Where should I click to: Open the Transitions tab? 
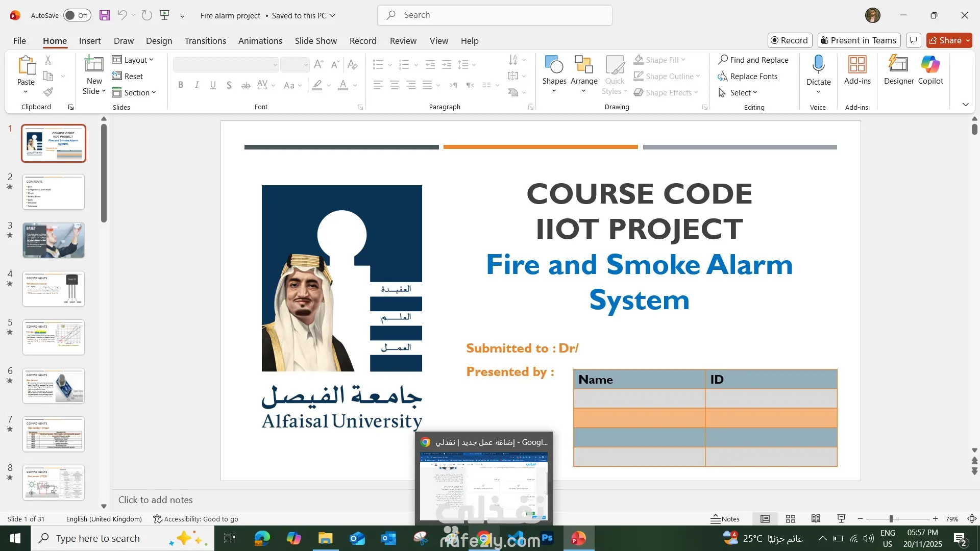click(x=205, y=41)
